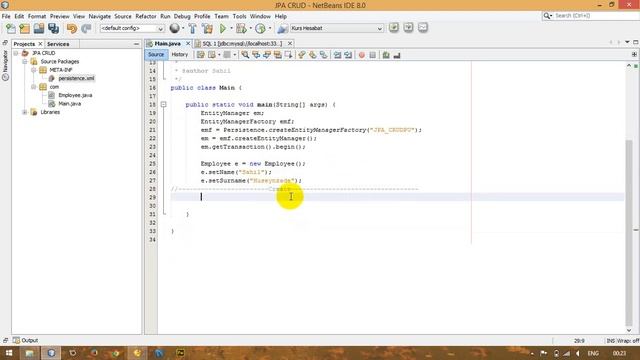Viewport: 640px width, 360px height.
Task: Open the File menu
Action: [6, 16]
